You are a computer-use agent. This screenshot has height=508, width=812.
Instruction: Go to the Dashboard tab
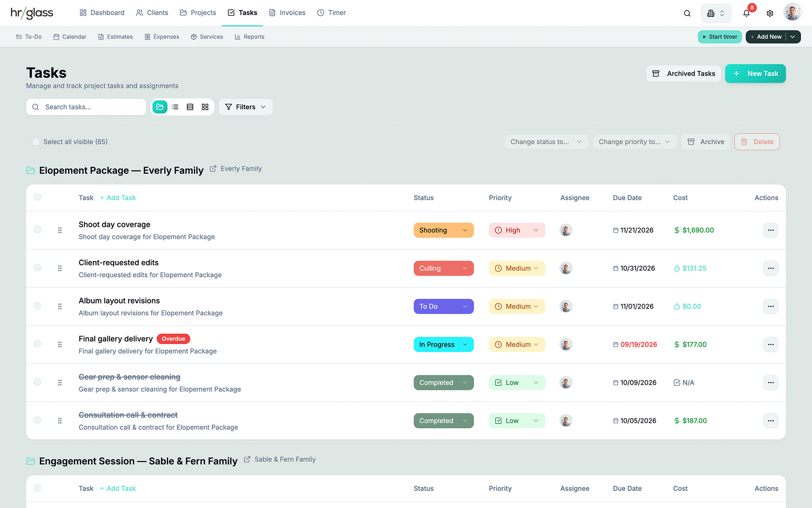102,13
